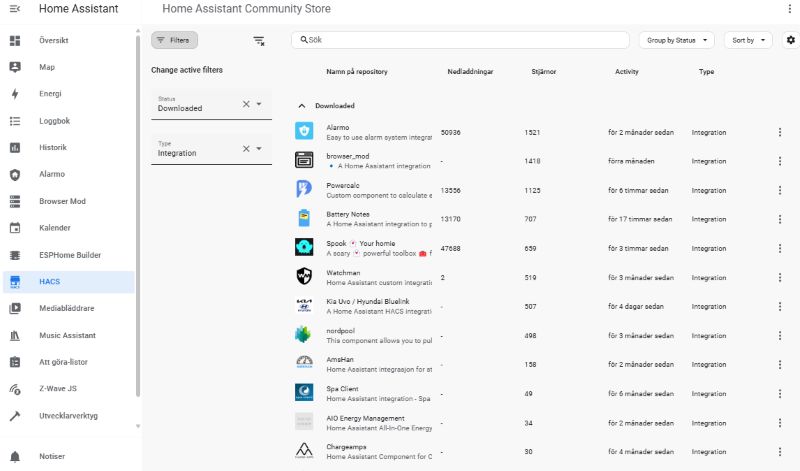Click the Spa Client repository name
Image resolution: width=800 pixels, height=471 pixels.
tap(342, 389)
